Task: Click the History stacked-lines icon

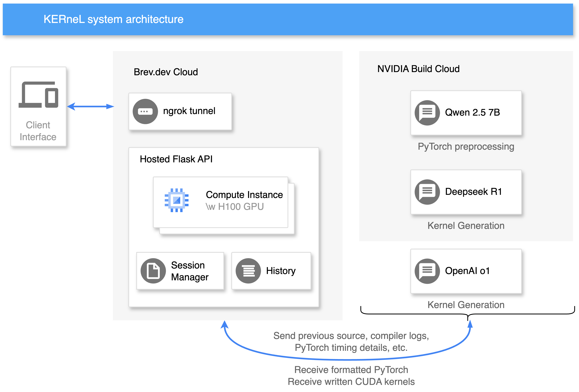Action: click(248, 271)
